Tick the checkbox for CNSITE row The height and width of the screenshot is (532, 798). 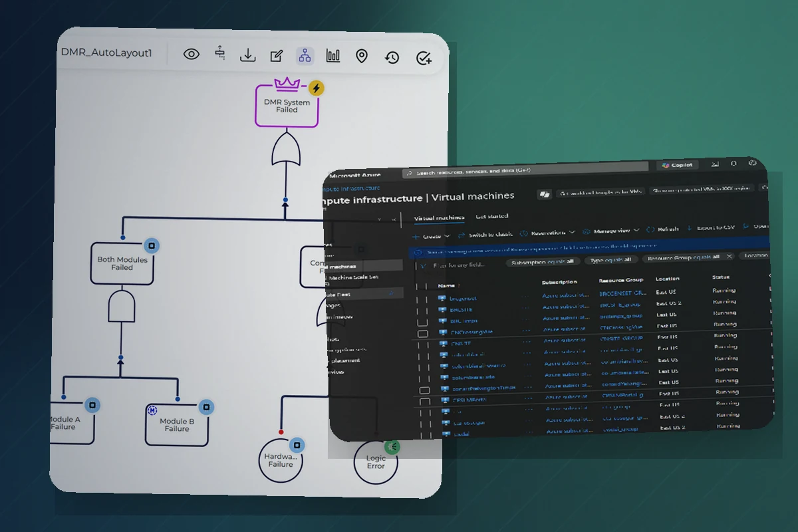coord(423,344)
